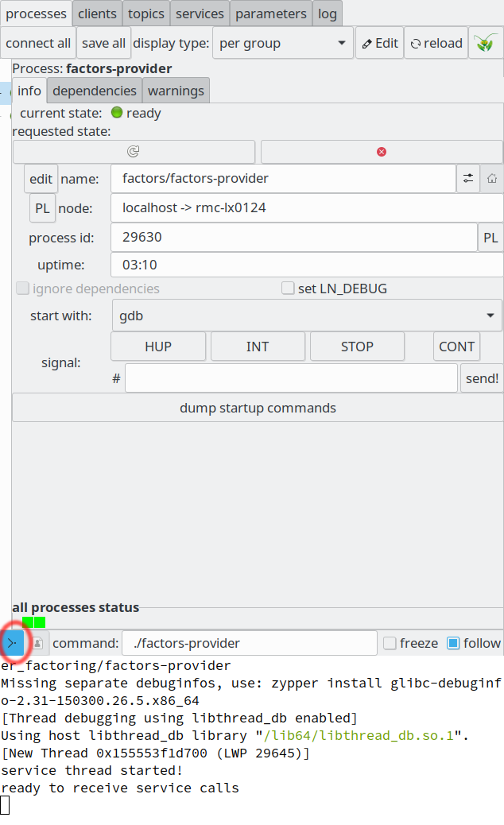Open display type per group dropdown

pyautogui.click(x=283, y=43)
